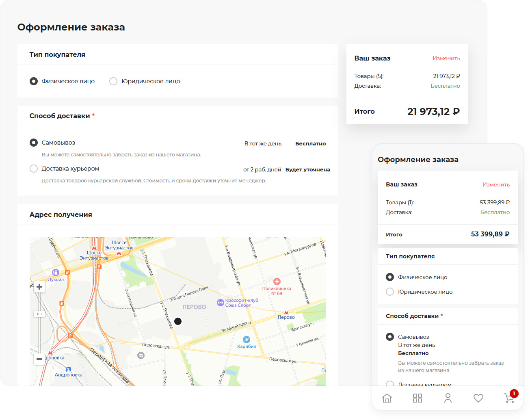Click the Поликлиника № 69 map marker

click(277, 281)
